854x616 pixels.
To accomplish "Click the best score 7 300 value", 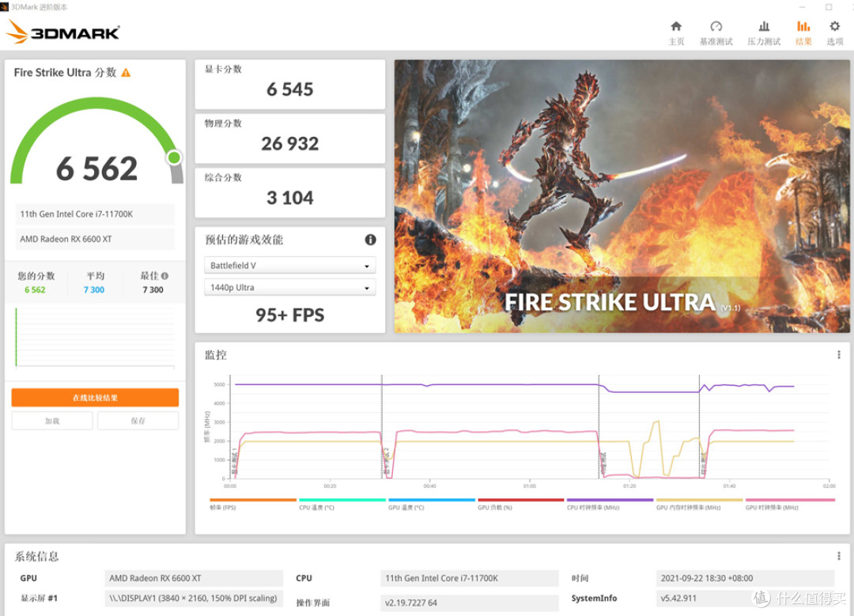I will point(153,289).
